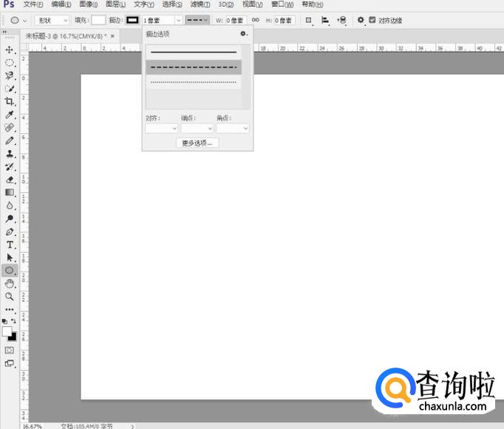
Task: Open the 图层 menu
Action: (x=115, y=4)
